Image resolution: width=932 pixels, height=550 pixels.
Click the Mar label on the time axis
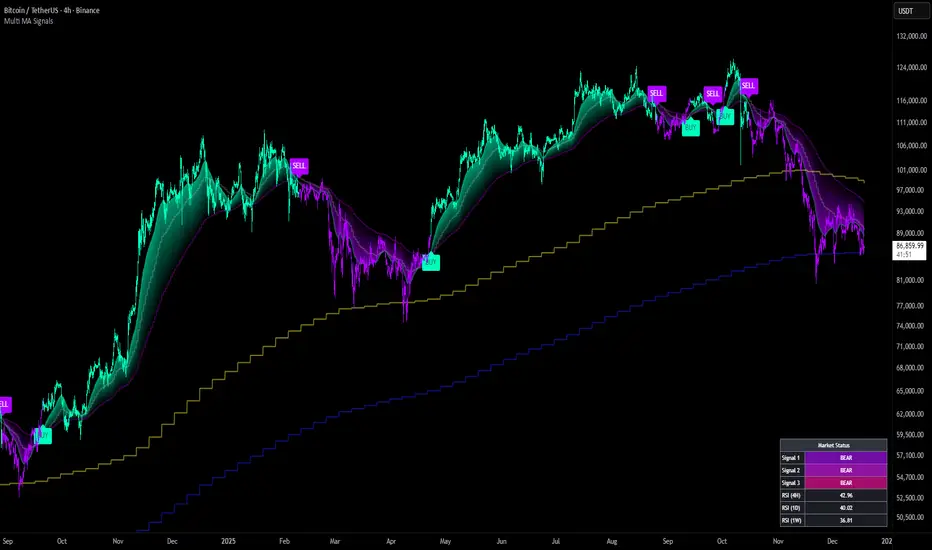(x=335, y=541)
